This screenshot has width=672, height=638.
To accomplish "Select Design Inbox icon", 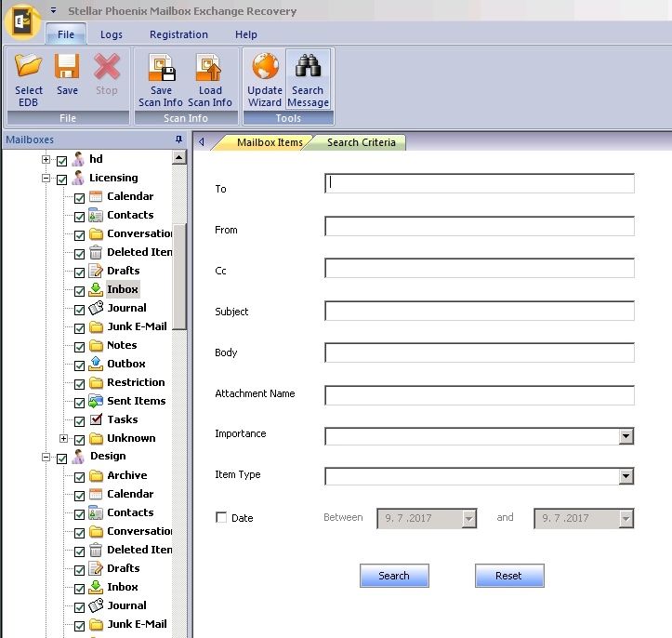I will pos(96,587).
